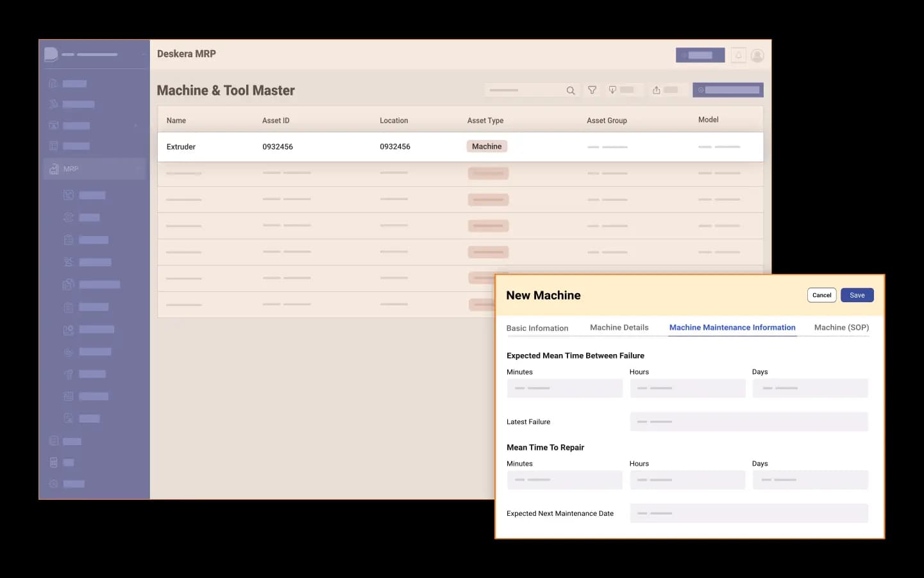Click the search magnifier icon

coord(570,90)
